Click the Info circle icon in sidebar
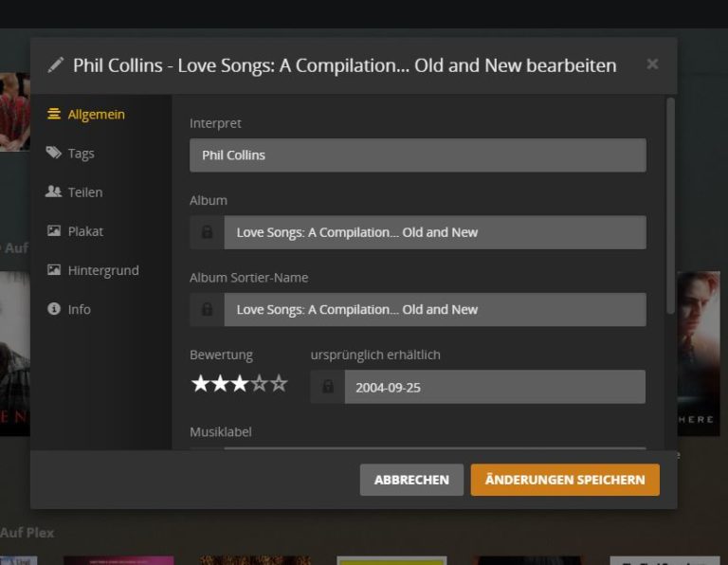The height and width of the screenshot is (565, 728). 54,308
